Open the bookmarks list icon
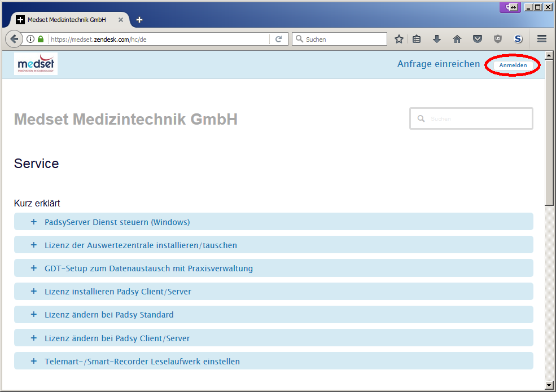Screen dimensions: 556x392 pyautogui.click(x=417, y=39)
